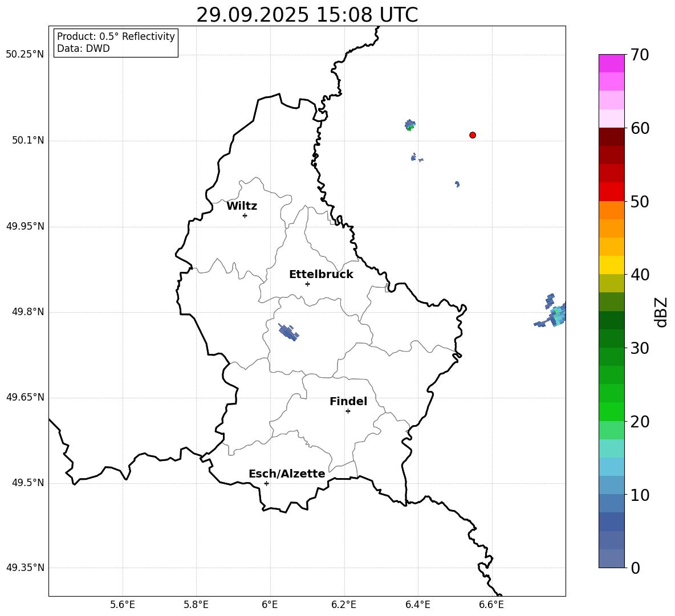This screenshot has width=675, height=616.
Task: Click the Ettelbruck city label
Action: tap(321, 275)
